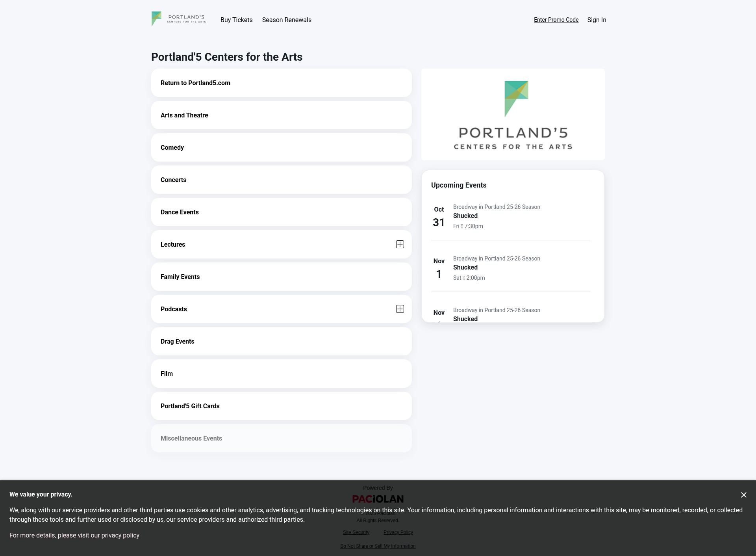The image size is (756, 556).
Task: Open the Drag Events category
Action: 282,341
